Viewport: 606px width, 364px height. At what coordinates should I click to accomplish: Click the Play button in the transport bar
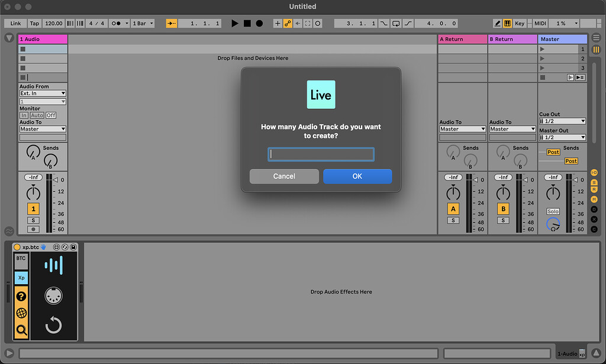pos(235,24)
